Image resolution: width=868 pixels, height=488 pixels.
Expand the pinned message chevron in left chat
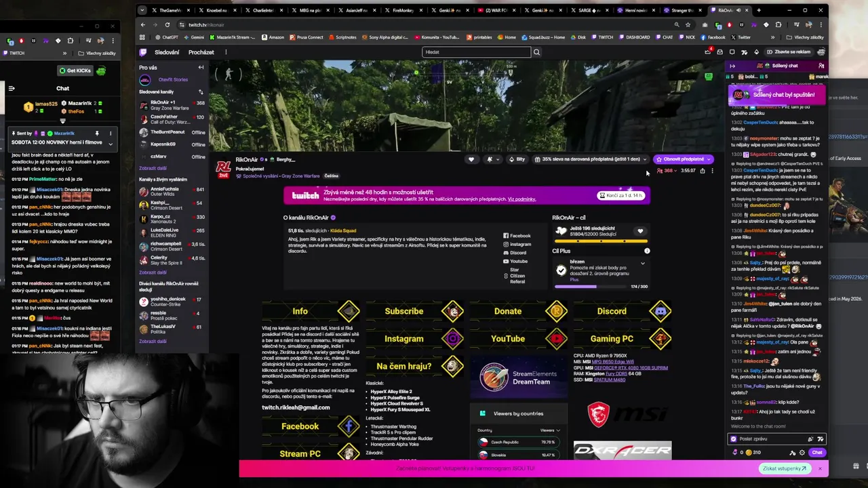click(110, 144)
